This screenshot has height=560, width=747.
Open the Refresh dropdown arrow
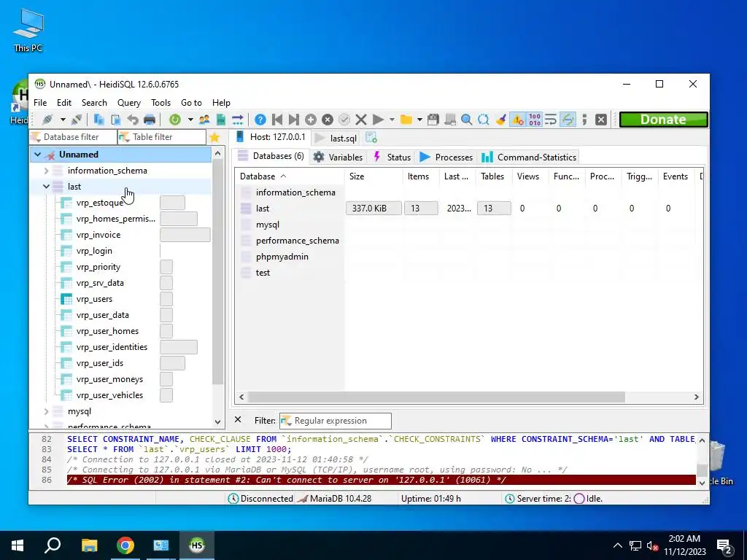click(190, 120)
